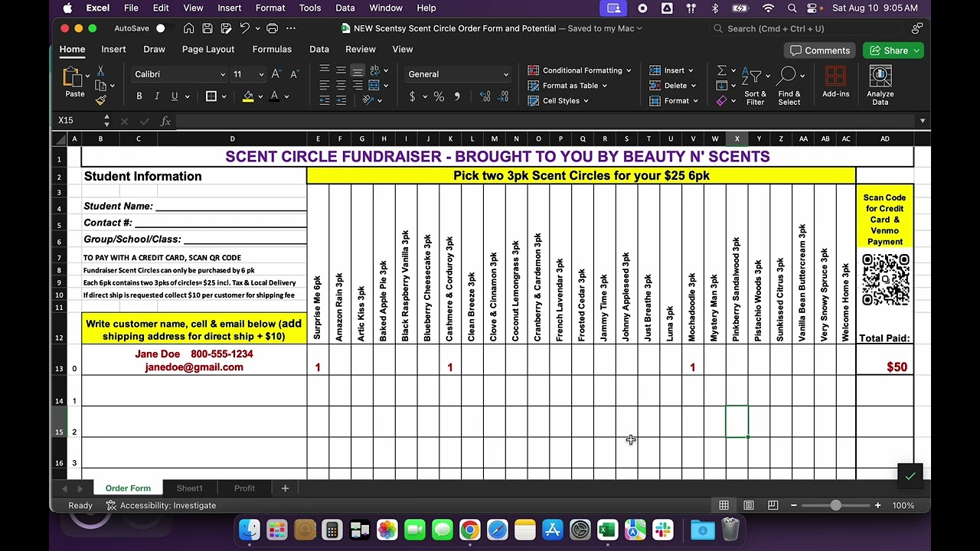The width and height of the screenshot is (980, 551).
Task: Expand the Insert cells dropdown
Action: coord(671,70)
